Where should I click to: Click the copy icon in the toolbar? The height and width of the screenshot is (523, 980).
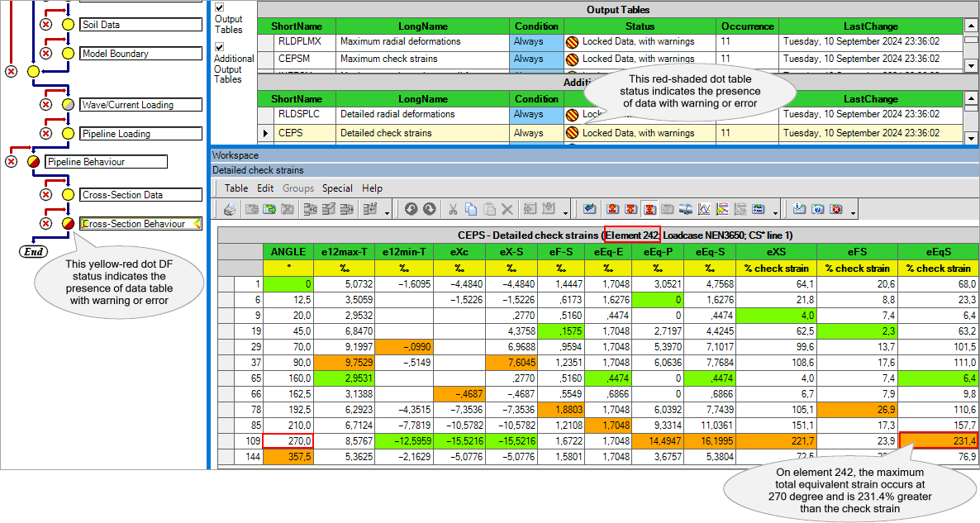tap(471, 209)
